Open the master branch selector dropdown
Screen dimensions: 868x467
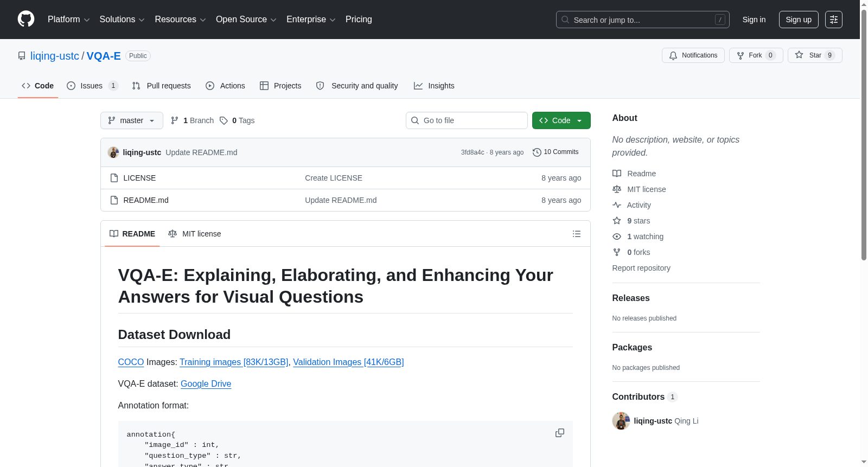tap(132, 120)
